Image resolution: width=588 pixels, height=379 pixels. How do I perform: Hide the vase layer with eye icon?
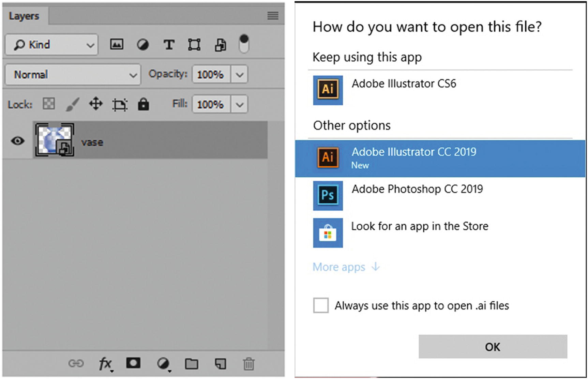click(x=18, y=140)
